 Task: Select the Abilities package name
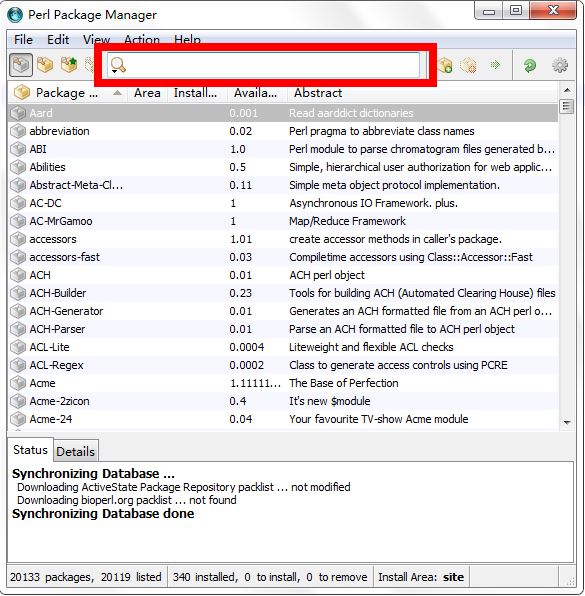tap(48, 167)
